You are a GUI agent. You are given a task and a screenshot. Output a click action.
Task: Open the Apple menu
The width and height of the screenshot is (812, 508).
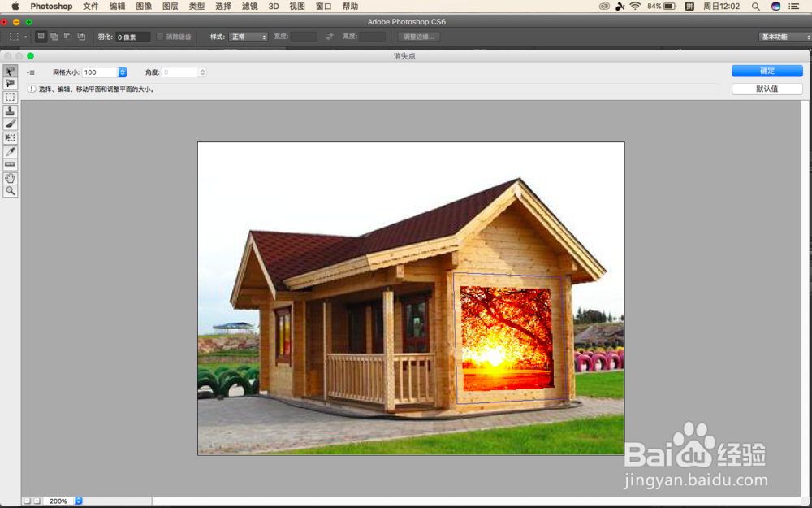[x=15, y=7]
